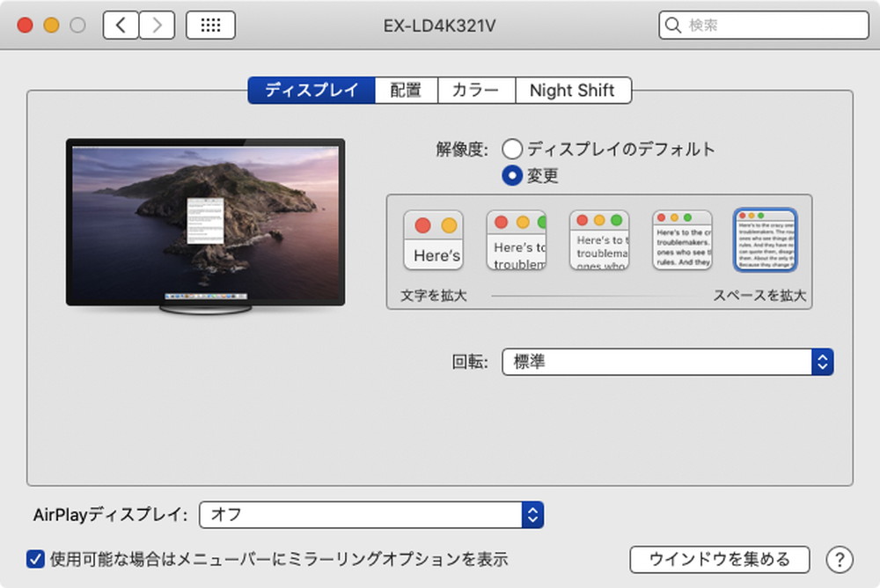
Task: Select ディスプレイのデフォルト resolution radio
Action: (x=512, y=149)
